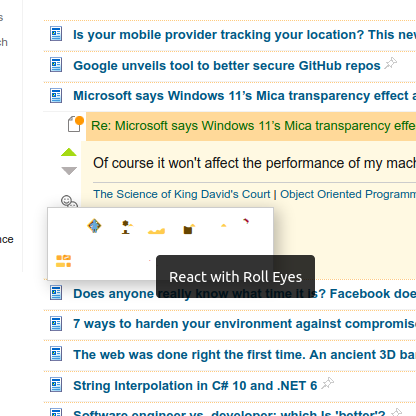Image resolution: width=416 pixels, height=416 pixels.
Task: Pin the String Interpolation in C# thread
Action: 327,383
